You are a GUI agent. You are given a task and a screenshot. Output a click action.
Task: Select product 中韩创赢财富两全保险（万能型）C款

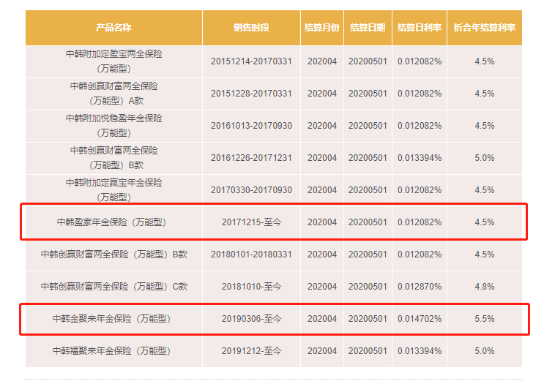(113, 286)
